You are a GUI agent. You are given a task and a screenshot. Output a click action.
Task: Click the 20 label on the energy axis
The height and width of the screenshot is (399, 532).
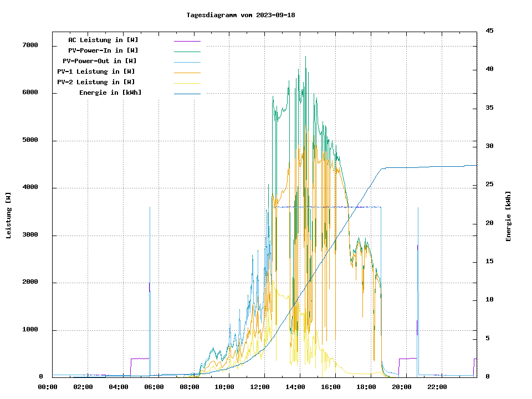(x=489, y=223)
